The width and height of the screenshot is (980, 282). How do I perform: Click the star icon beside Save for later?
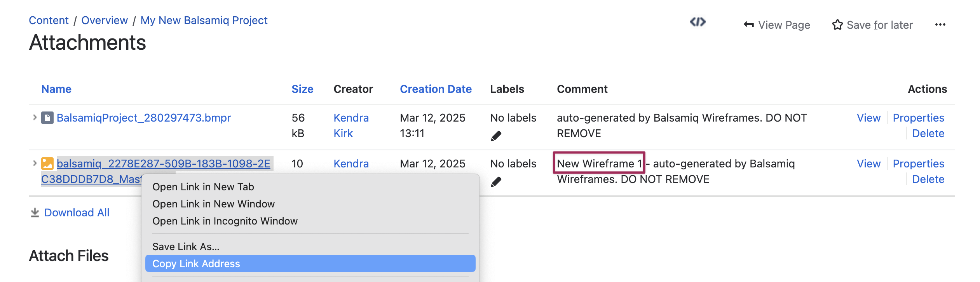click(837, 25)
